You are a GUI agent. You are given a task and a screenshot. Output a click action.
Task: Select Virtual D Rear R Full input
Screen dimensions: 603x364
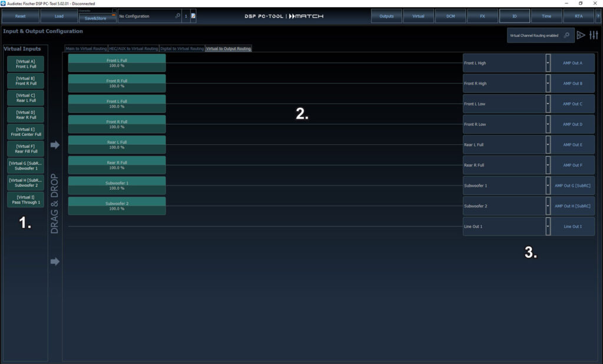click(26, 115)
